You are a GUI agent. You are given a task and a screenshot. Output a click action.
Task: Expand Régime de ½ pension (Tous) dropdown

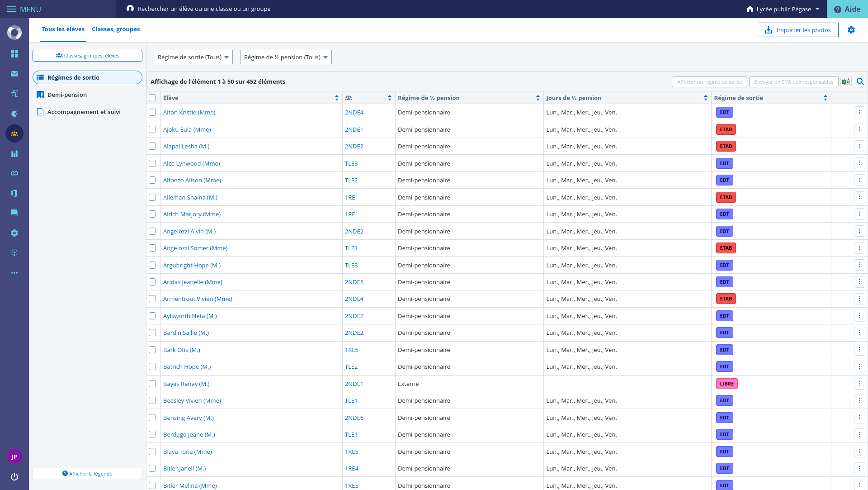(286, 57)
